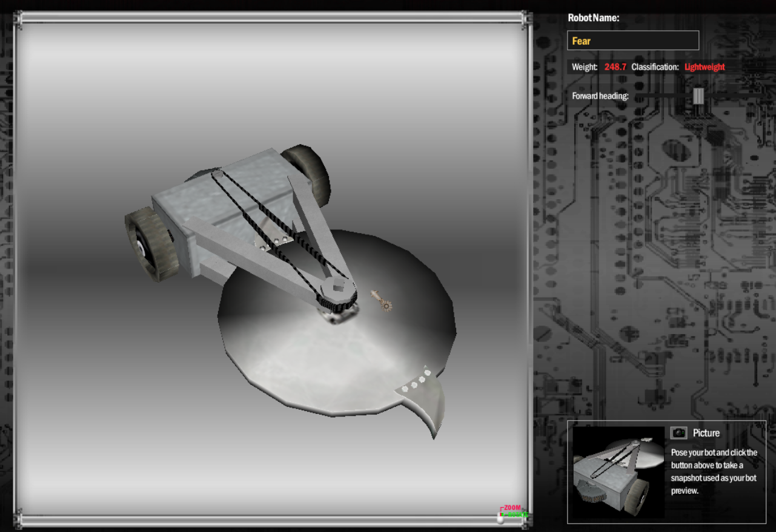Image resolution: width=776 pixels, height=532 pixels.
Task: Select the robot's front-left wheel
Action: pyautogui.click(x=150, y=245)
